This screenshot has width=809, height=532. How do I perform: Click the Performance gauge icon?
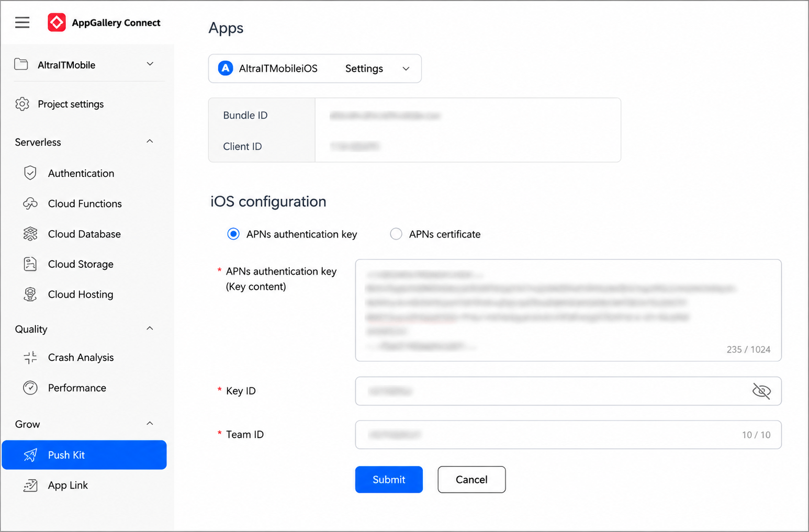click(x=30, y=388)
